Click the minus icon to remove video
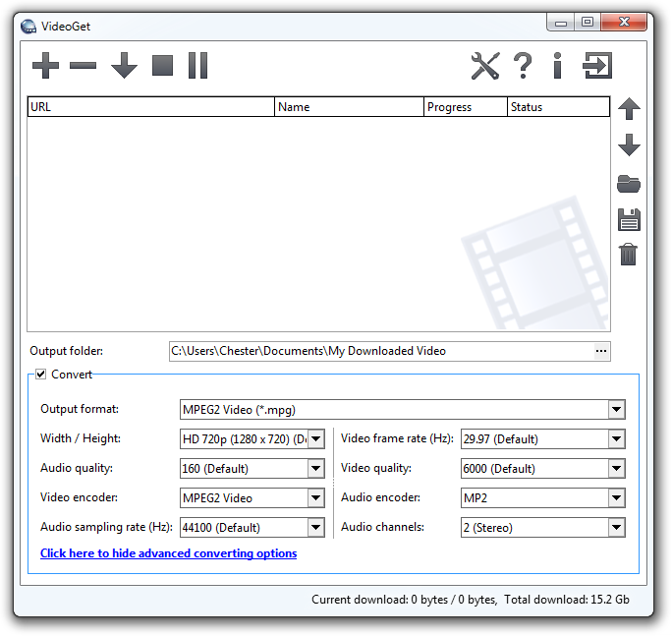The width and height of the screenshot is (672, 636). [84, 66]
